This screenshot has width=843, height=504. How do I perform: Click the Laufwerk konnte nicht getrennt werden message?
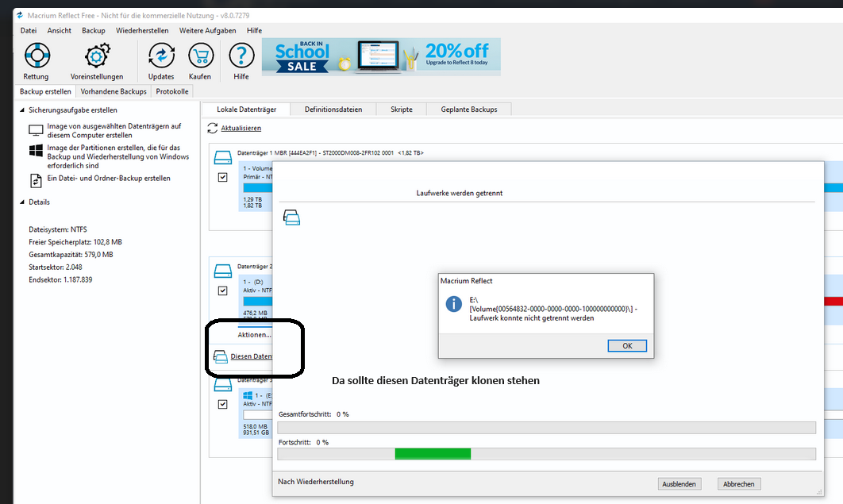coord(532,318)
